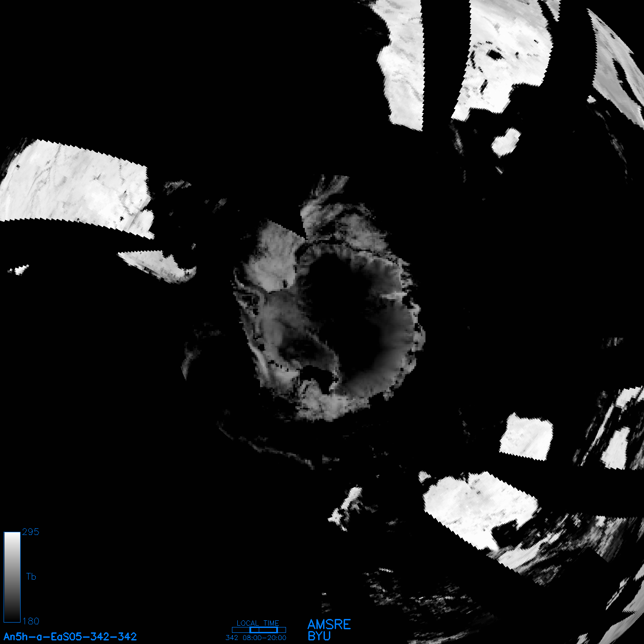Click the local time range bar indicator

pos(259,630)
